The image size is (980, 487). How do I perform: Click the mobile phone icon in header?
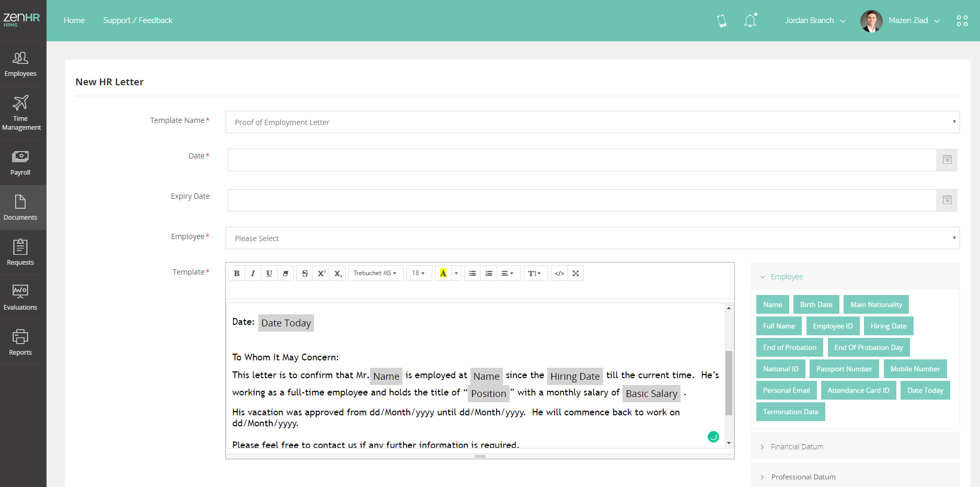722,20
